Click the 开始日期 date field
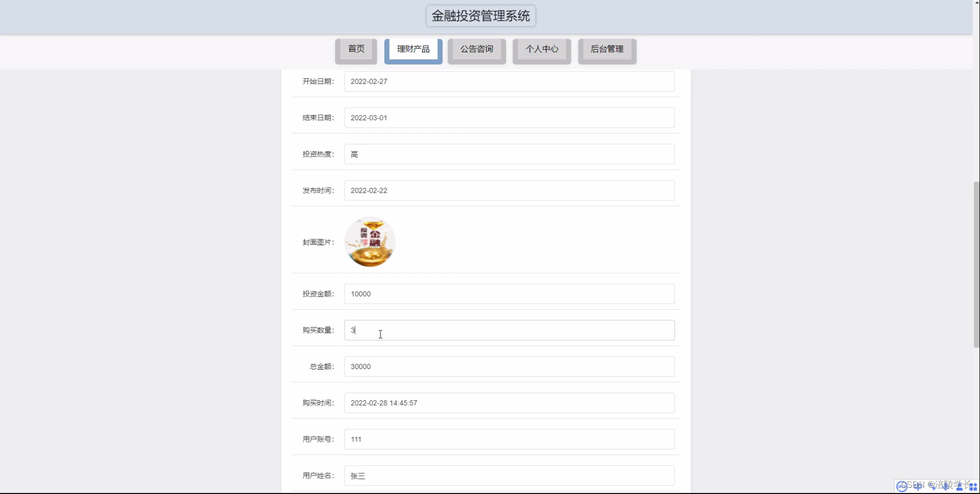 pos(509,81)
